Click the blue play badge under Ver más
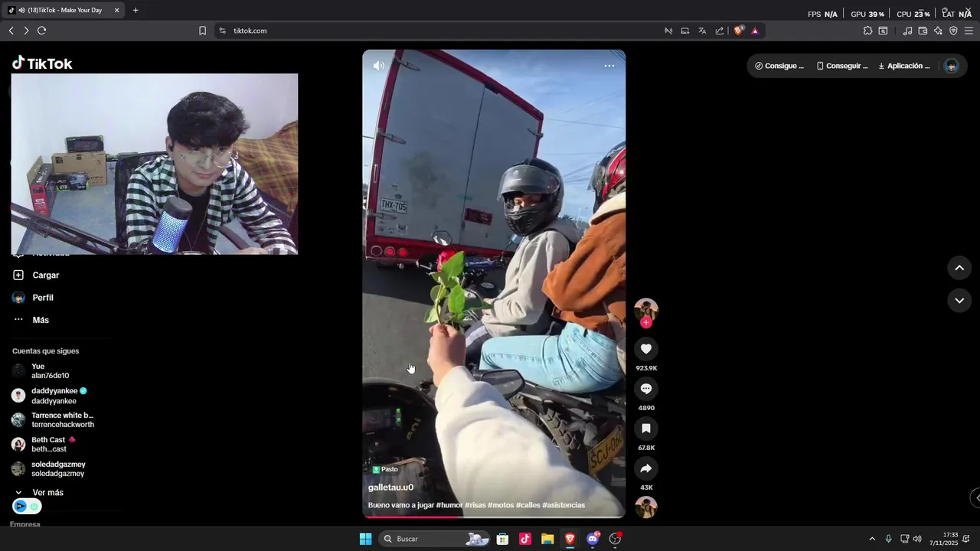 21,506
